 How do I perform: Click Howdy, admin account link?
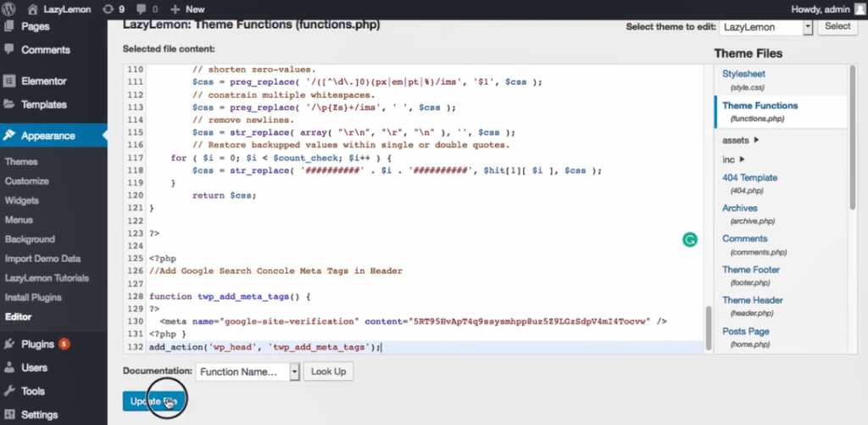point(821,9)
